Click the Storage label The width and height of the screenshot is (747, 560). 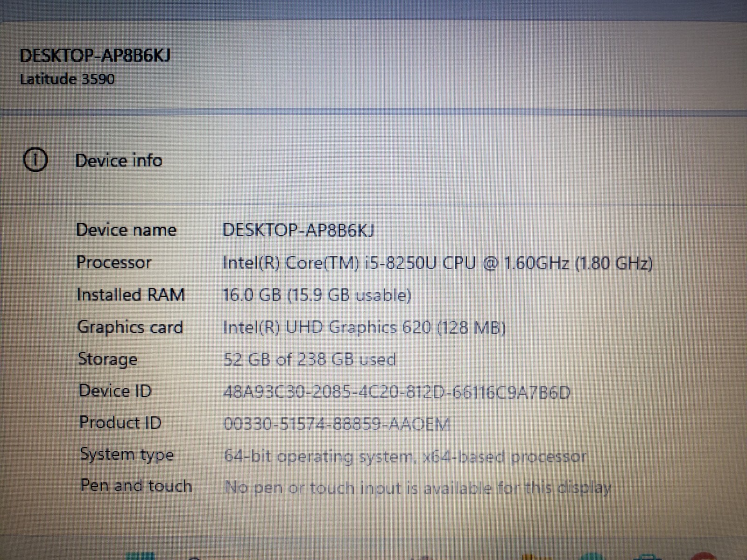tap(108, 359)
